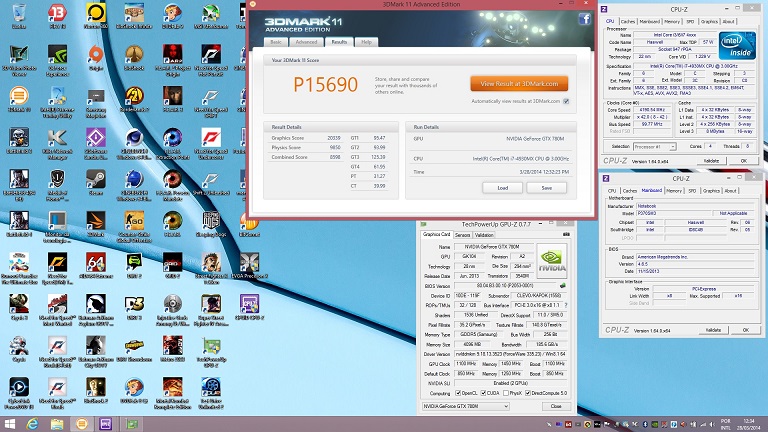The image size is (768, 432).
Task: Open the Graphics Card tab in GPU-Z
Action: point(436,235)
